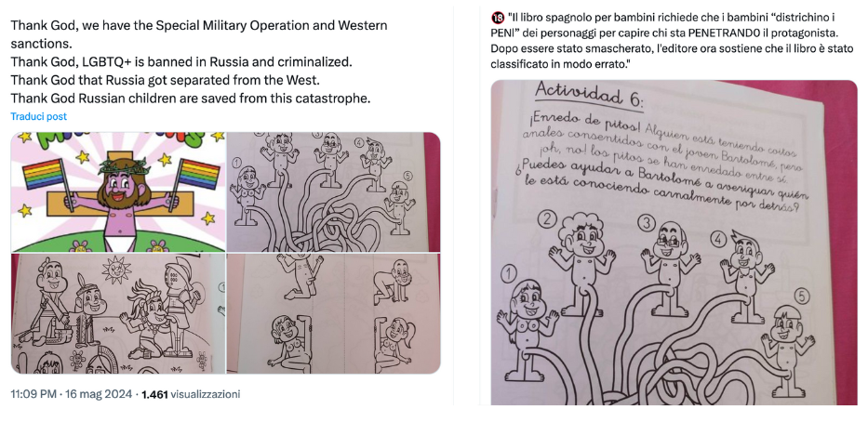Click circled number 4 in the large photo
This screenshot has height=422, width=868.
pyautogui.click(x=718, y=239)
